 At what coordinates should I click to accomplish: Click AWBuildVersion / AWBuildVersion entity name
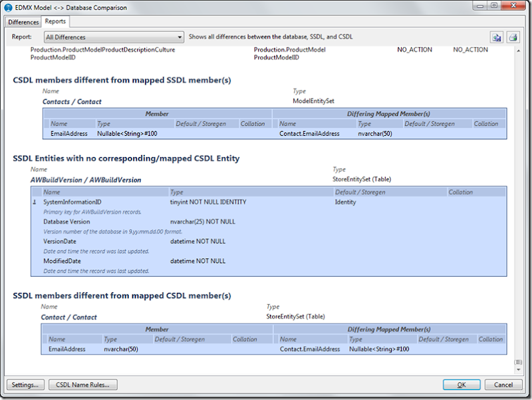(86, 180)
